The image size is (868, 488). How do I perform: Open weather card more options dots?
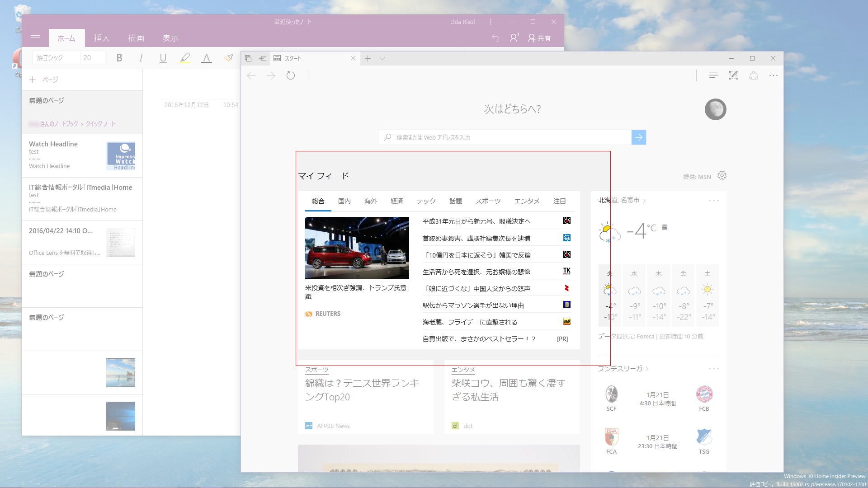[713, 201]
